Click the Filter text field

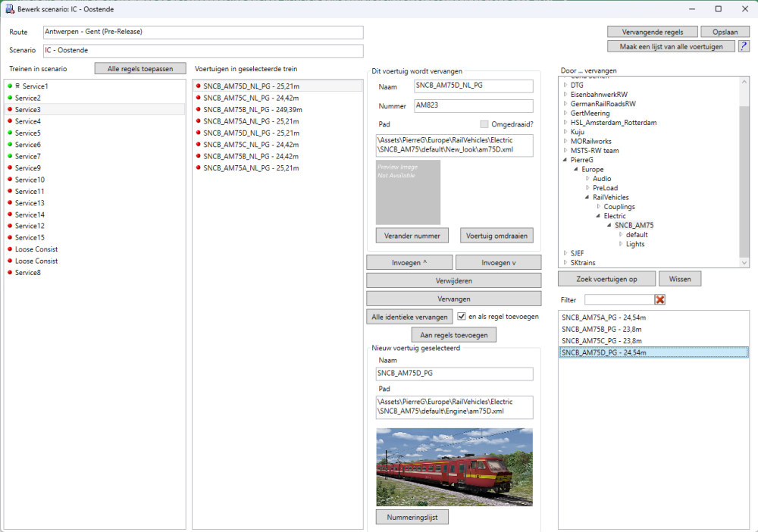[x=619, y=300]
